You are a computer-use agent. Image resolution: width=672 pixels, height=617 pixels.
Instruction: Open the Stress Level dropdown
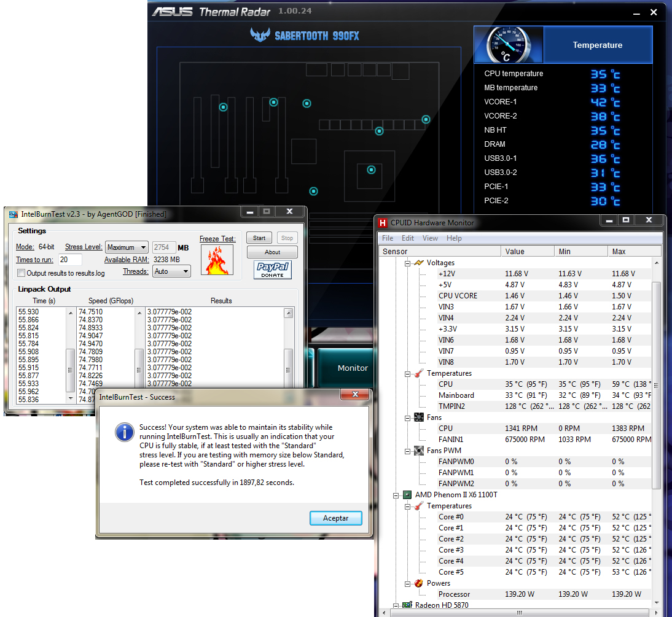[127, 247]
